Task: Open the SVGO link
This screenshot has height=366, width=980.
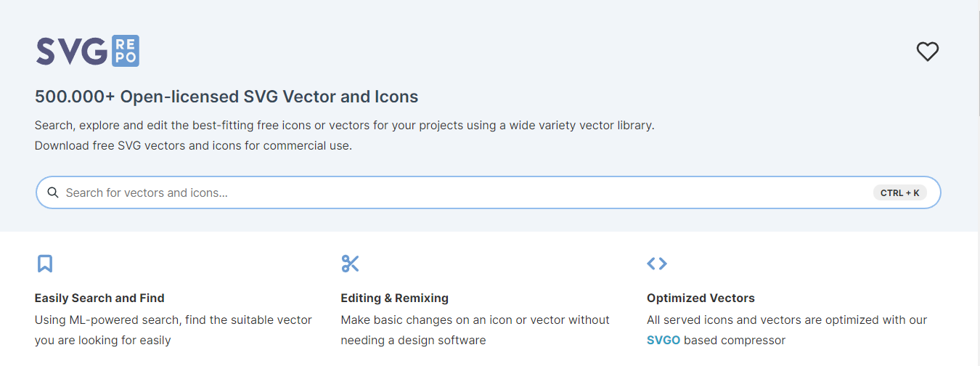Action: pyautogui.click(x=663, y=340)
